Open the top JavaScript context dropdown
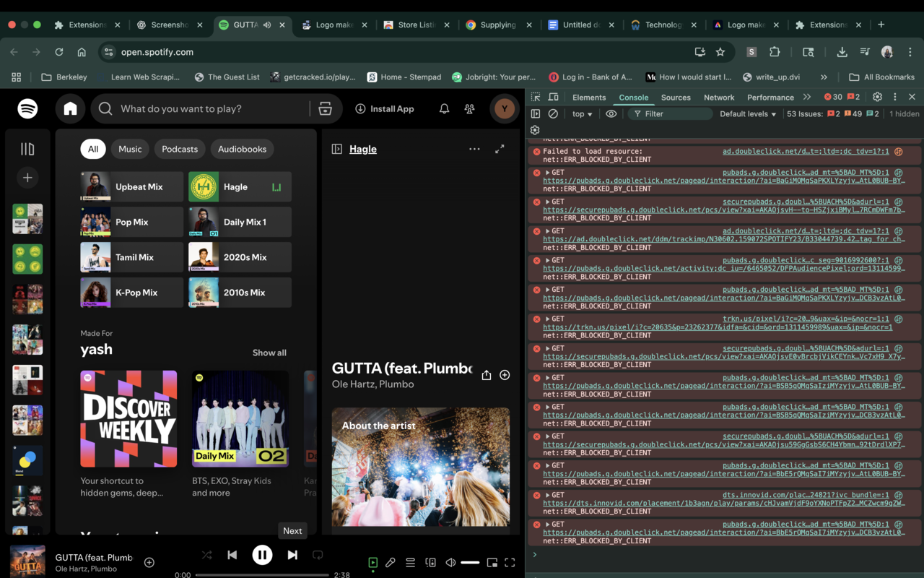This screenshot has height=578, width=924. 582,113
